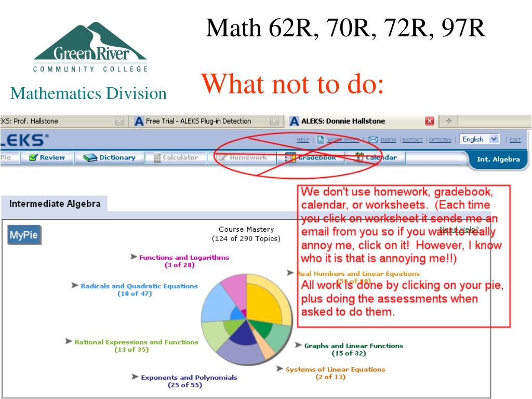
Task: Open the REPORT link
Action: click(412, 140)
